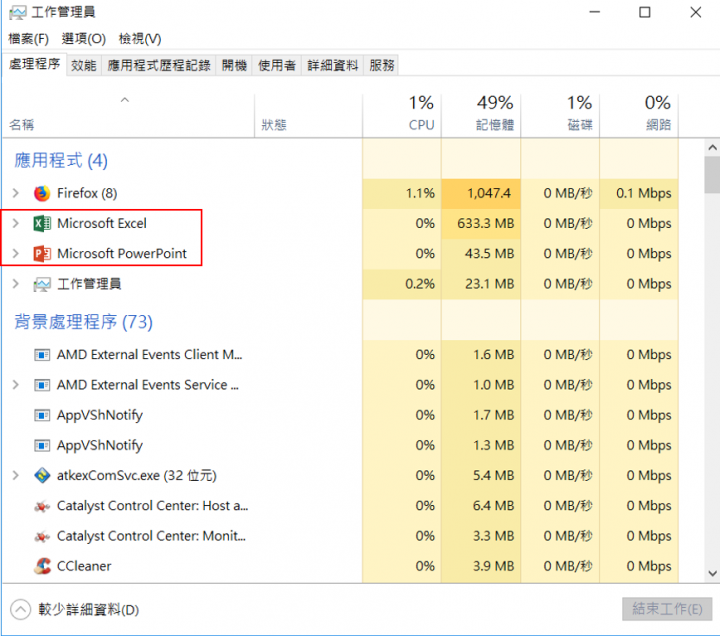The image size is (720, 636).
Task: Sort by the 記憶體 column header
Action: point(481,115)
